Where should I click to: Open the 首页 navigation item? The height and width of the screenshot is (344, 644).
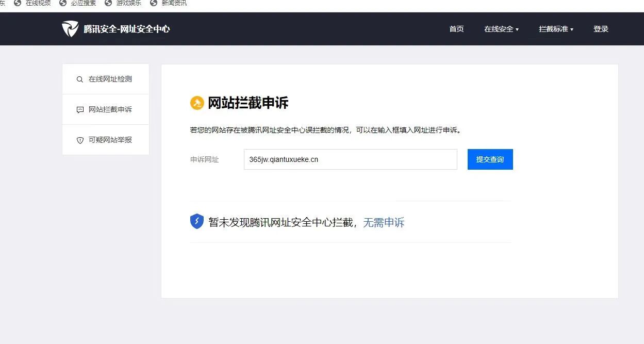(x=456, y=29)
